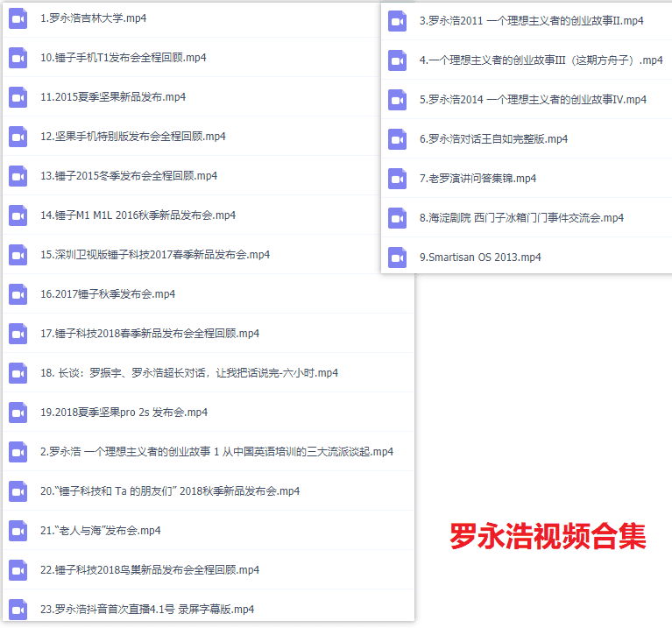Screen dimensions: 672x628
Task: Select file name 11.2015夏季坚果新品发布.mp4
Action: pyautogui.click(x=113, y=97)
